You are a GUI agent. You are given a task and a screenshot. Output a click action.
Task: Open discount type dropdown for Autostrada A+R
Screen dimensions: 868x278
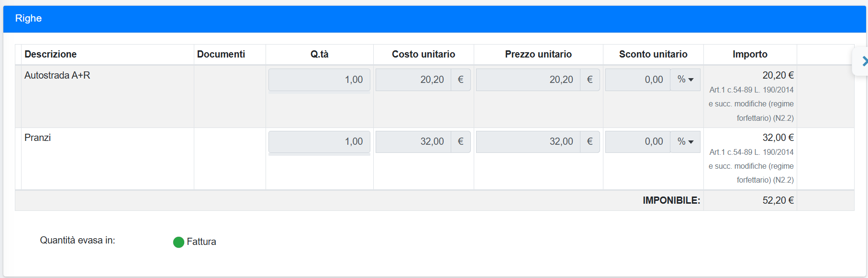685,80
